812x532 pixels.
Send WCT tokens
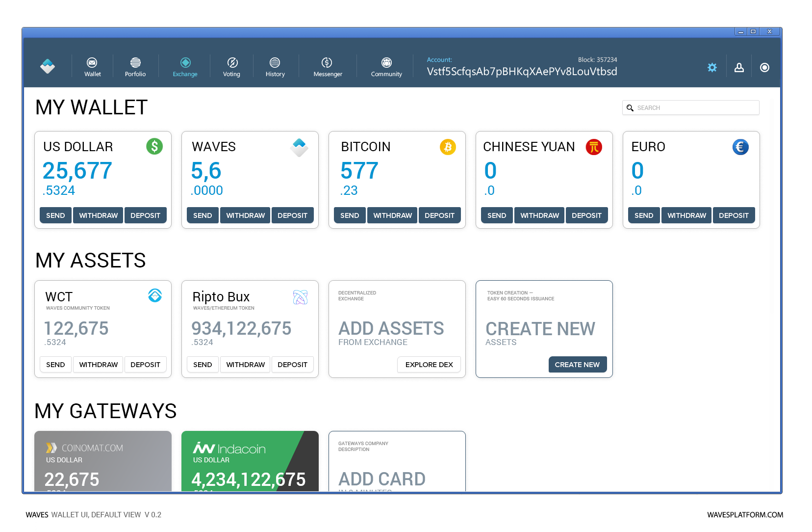tap(55, 365)
